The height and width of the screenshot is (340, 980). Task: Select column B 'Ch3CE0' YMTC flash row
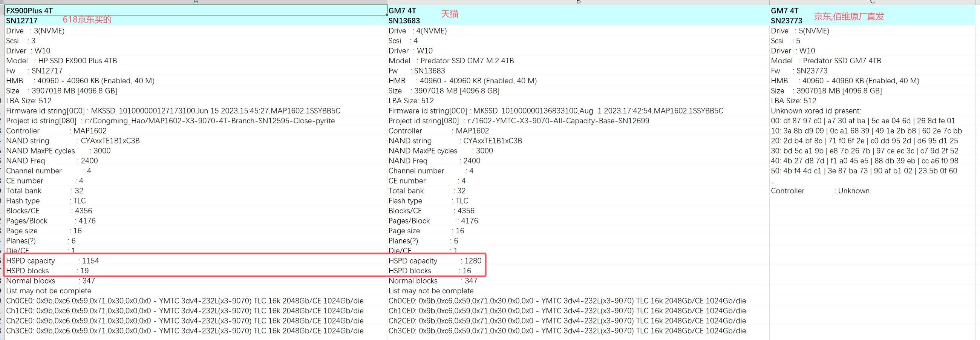pos(578,331)
